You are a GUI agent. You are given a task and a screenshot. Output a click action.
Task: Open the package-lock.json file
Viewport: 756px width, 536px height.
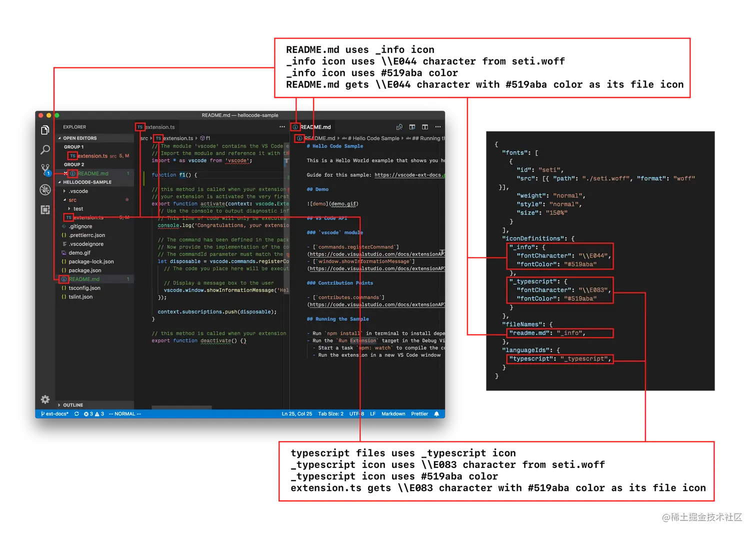pos(95,261)
